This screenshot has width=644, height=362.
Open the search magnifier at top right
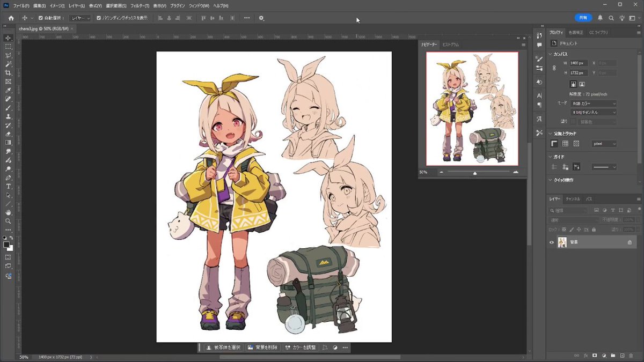611,18
